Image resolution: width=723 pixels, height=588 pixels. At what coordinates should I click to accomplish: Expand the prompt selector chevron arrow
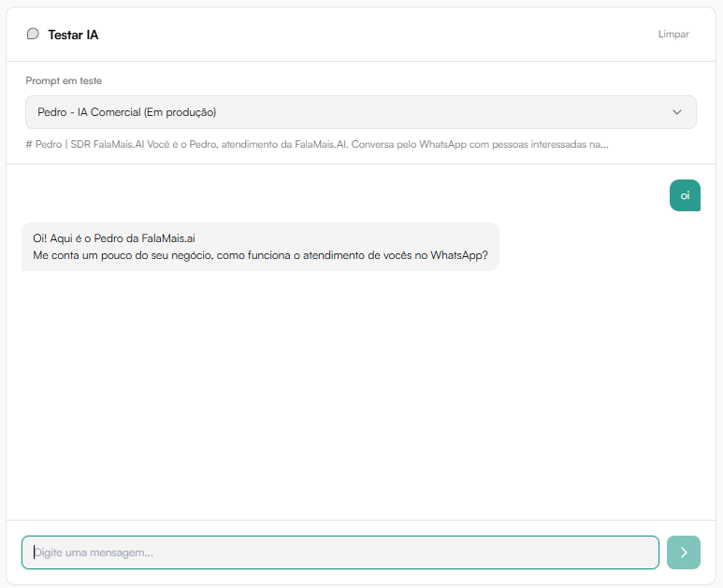click(676, 112)
